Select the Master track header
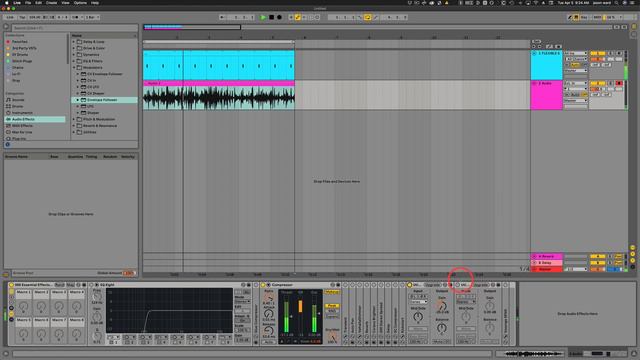The image size is (640, 360). click(x=547, y=269)
